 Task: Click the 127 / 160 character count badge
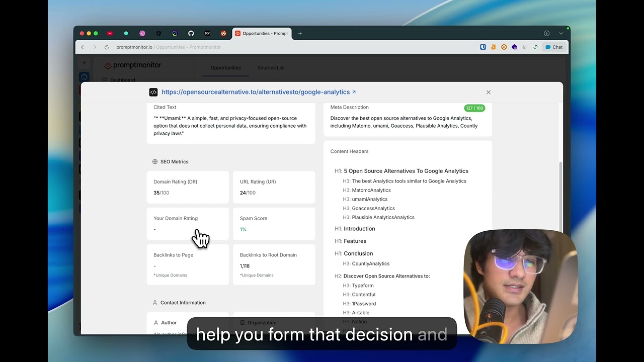pos(474,108)
